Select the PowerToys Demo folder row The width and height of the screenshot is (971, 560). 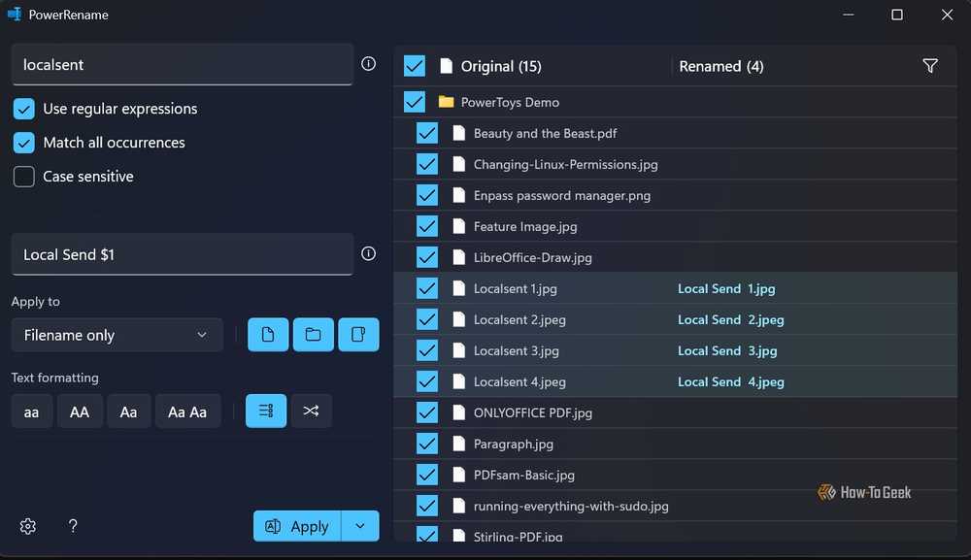tap(676, 102)
